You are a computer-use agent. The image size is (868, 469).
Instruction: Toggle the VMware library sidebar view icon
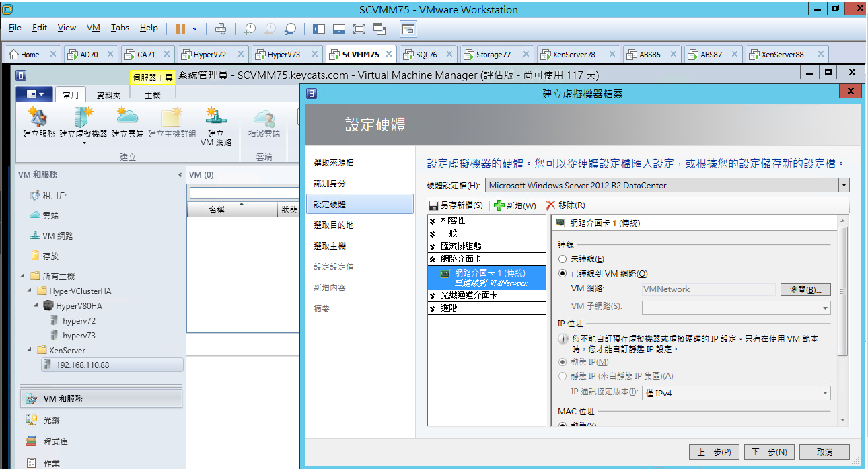319,28
